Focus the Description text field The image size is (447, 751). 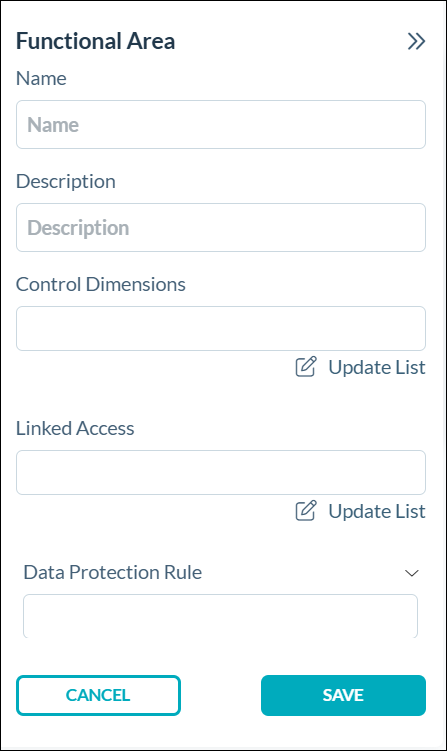[221, 228]
